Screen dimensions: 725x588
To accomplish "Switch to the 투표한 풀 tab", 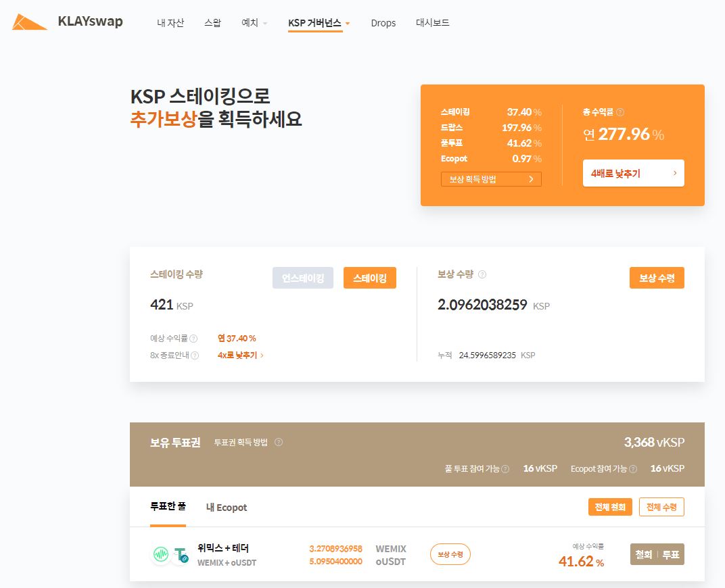I will coord(168,507).
